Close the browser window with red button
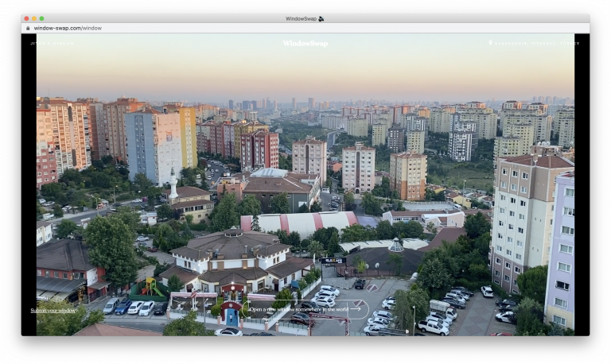The image size is (611, 364). (25, 18)
